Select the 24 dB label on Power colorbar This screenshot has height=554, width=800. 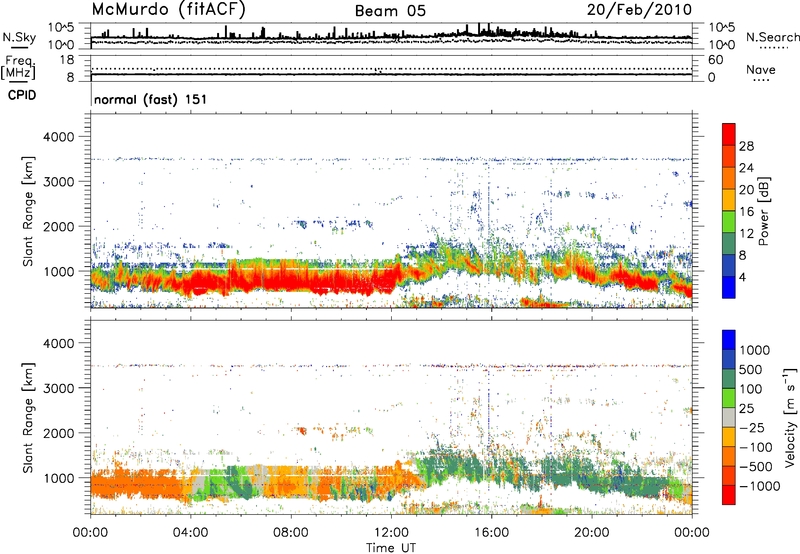click(746, 168)
